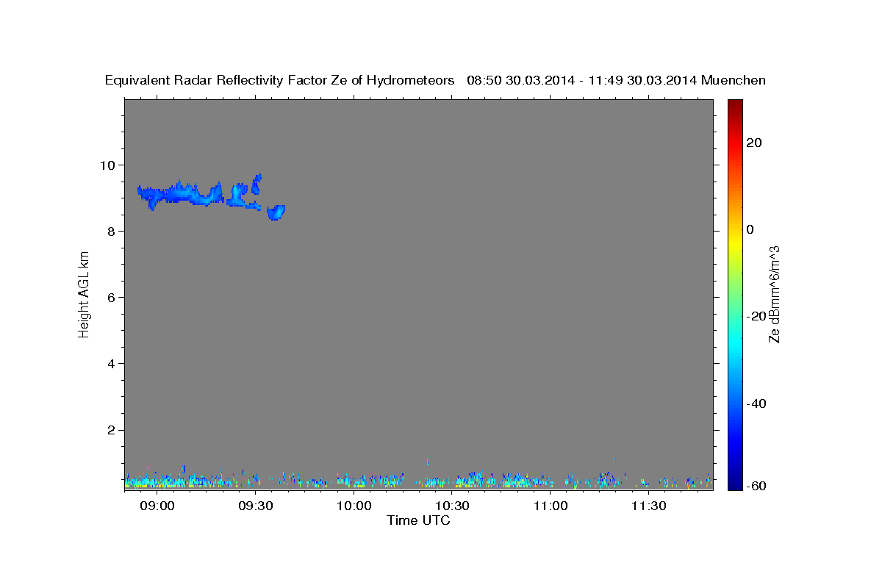The image size is (882, 588).
Task: Click the blue cirrus cloud echo near 9 km
Action: pyautogui.click(x=180, y=195)
